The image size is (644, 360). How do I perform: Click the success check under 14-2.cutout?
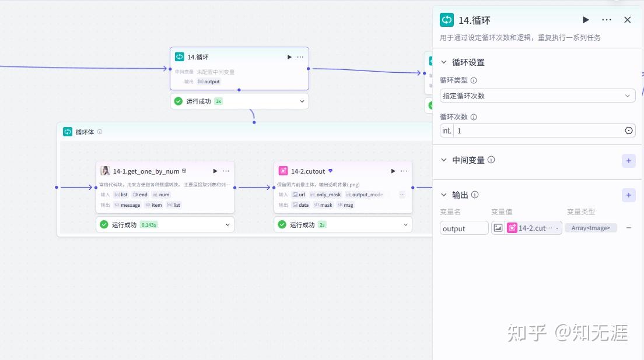[282, 225]
